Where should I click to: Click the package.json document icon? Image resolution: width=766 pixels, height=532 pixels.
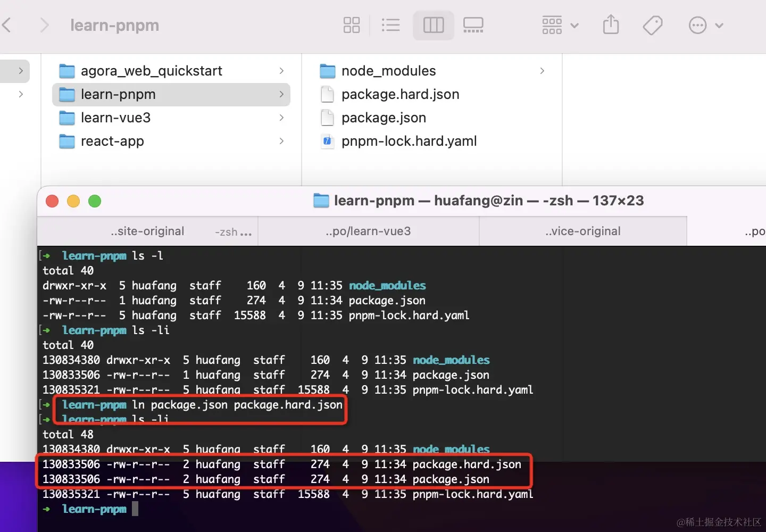point(327,118)
